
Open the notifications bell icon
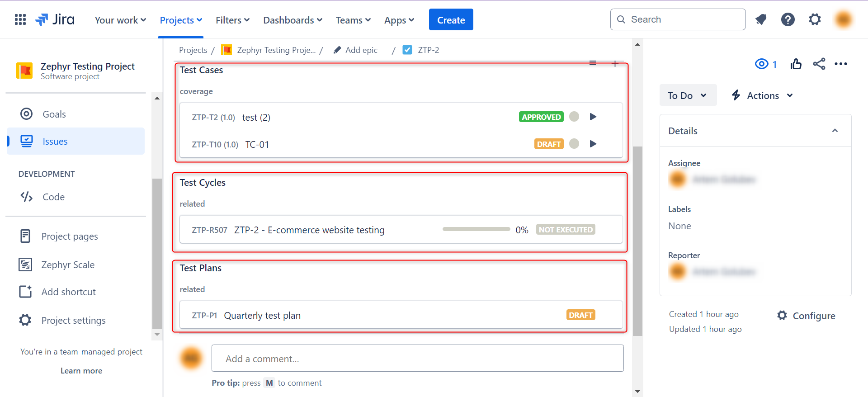761,19
